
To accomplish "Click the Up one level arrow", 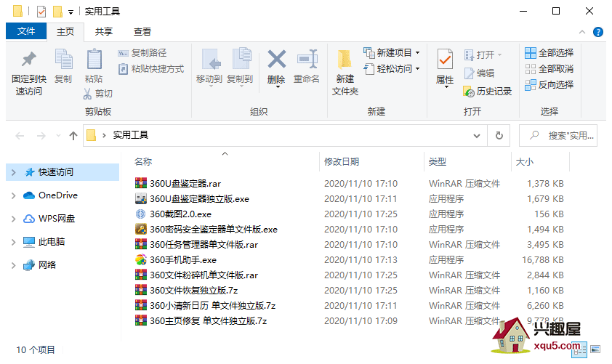I will (x=73, y=136).
